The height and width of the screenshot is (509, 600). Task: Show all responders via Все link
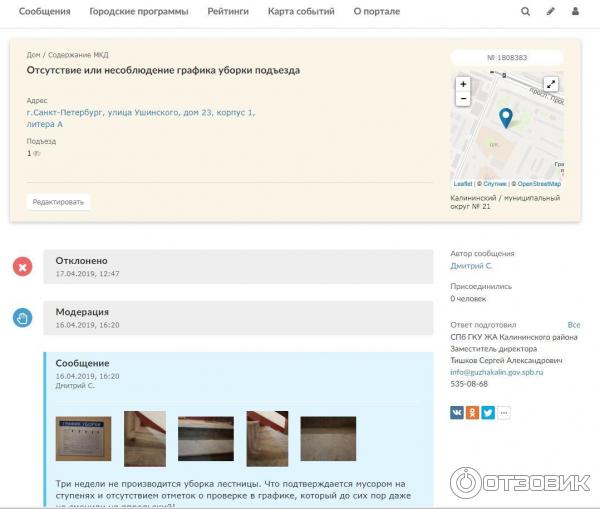pos(573,325)
